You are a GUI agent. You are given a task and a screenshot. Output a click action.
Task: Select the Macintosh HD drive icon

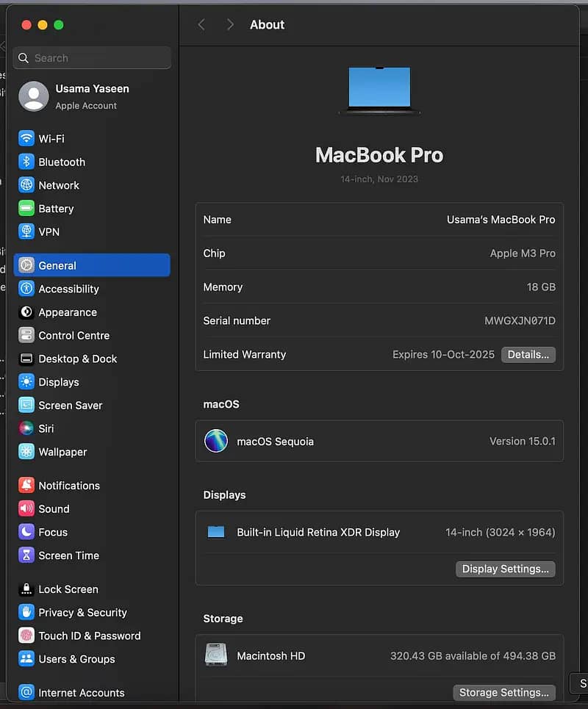(x=216, y=655)
